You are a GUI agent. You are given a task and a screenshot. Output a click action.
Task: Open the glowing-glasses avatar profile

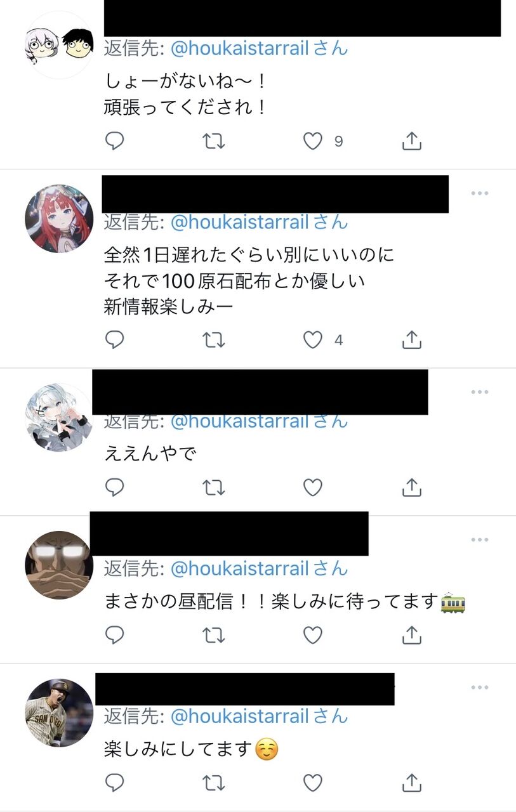point(59,565)
